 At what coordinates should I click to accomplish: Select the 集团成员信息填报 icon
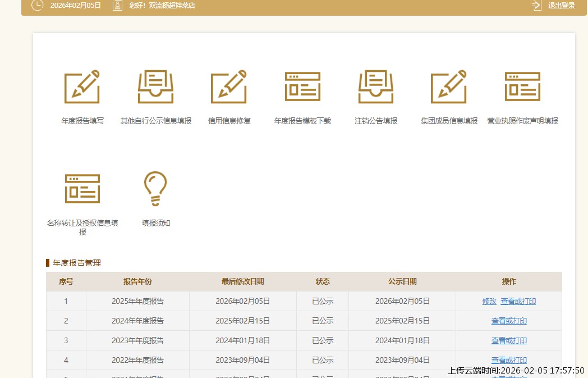(x=449, y=86)
